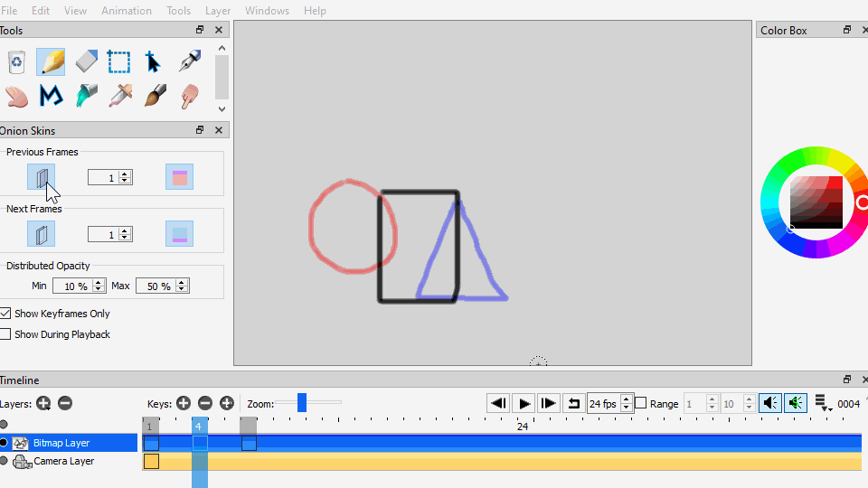Select the Paint Bucket tool
This screenshot has width=868, height=488.
pos(87,96)
